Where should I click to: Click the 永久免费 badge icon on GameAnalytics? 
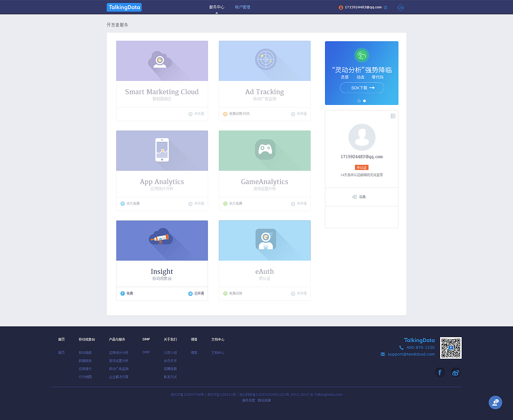tap(225, 204)
